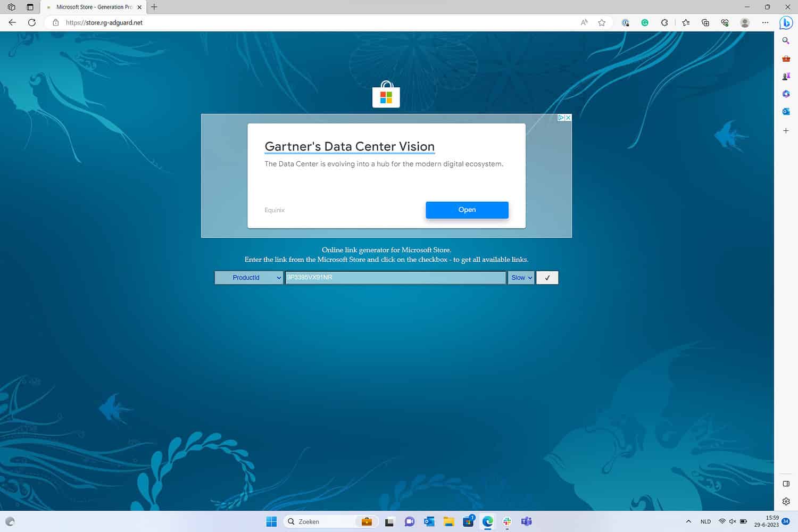
Task: Open the Chat app on taskbar
Action: coord(409,521)
